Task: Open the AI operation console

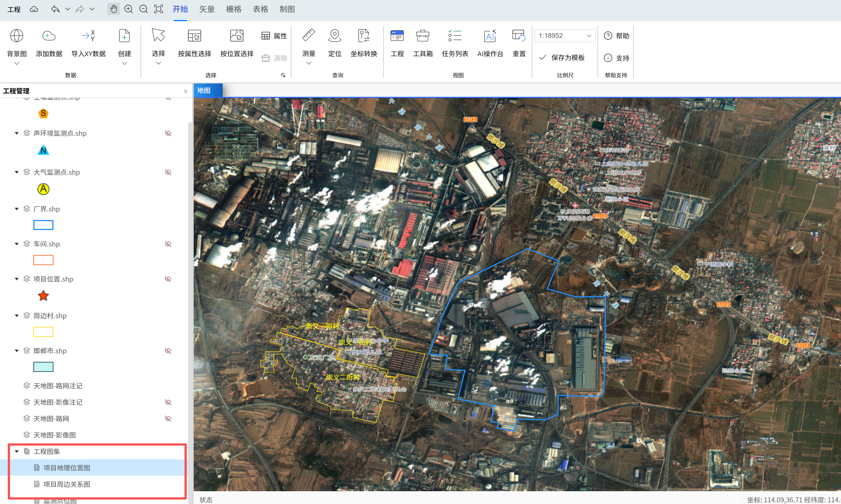Action: 490,36
